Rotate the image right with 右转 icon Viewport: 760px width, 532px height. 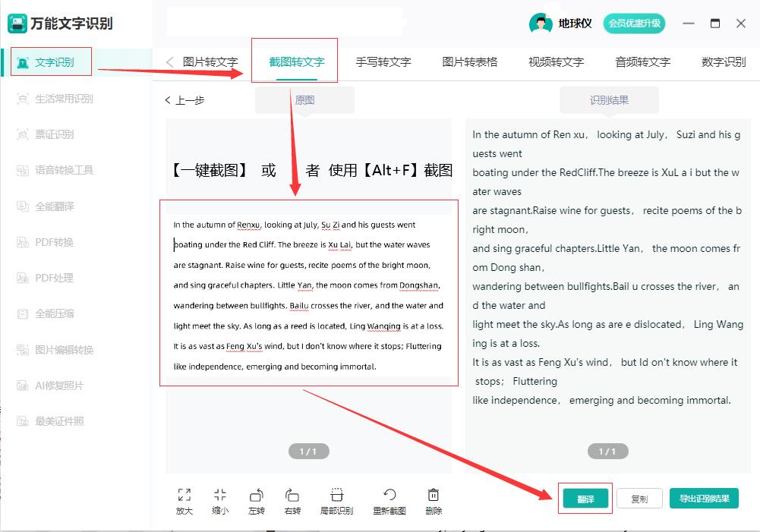293,499
